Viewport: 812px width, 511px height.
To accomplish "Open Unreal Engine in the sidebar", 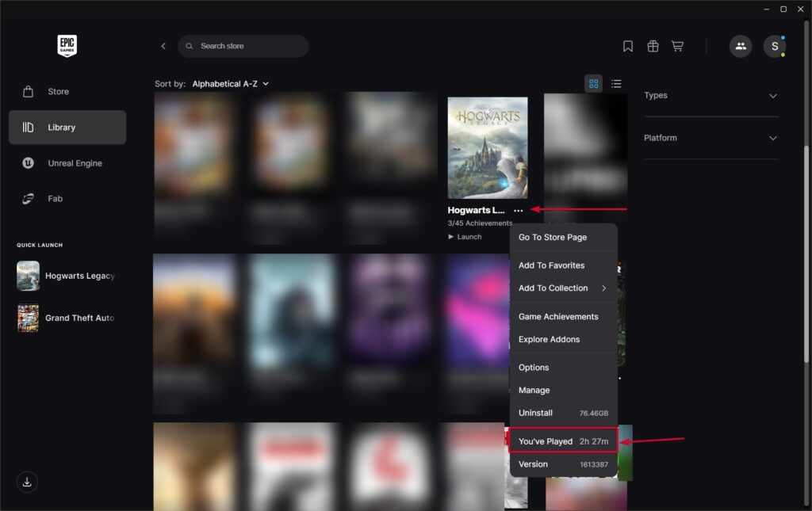I will pyautogui.click(x=75, y=163).
